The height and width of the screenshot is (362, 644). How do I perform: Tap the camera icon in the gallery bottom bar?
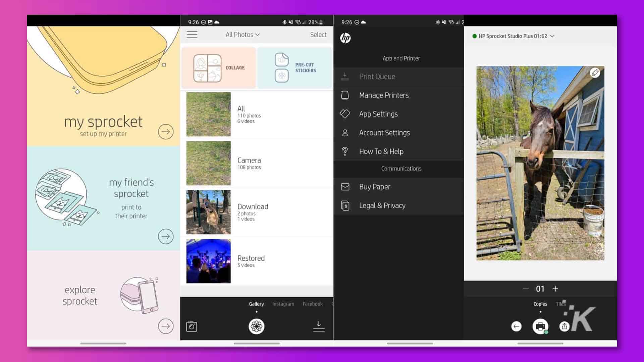tap(192, 326)
